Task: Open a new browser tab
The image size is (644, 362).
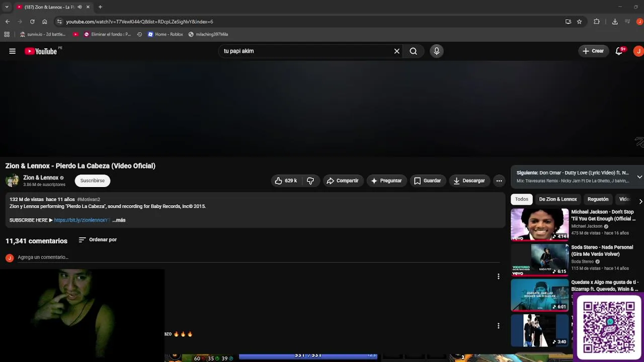Action: click(100, 7)
